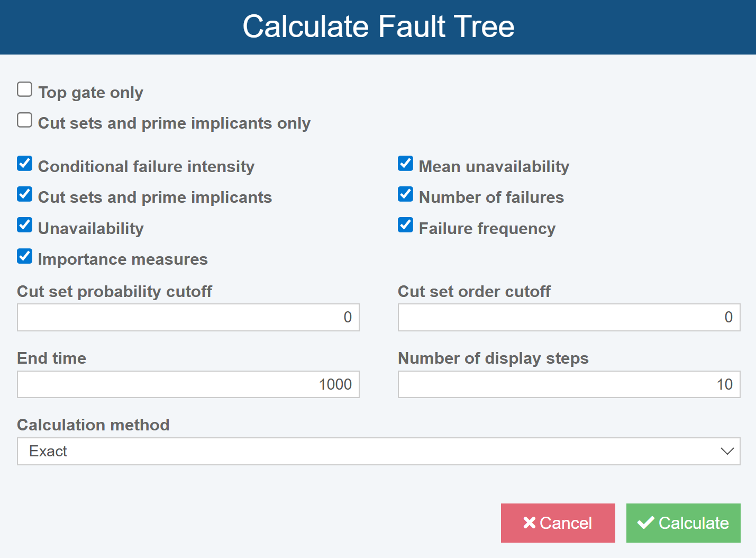Click the Cut set probability cutoff field
The image size is (756, 558).
coord(188,317)
